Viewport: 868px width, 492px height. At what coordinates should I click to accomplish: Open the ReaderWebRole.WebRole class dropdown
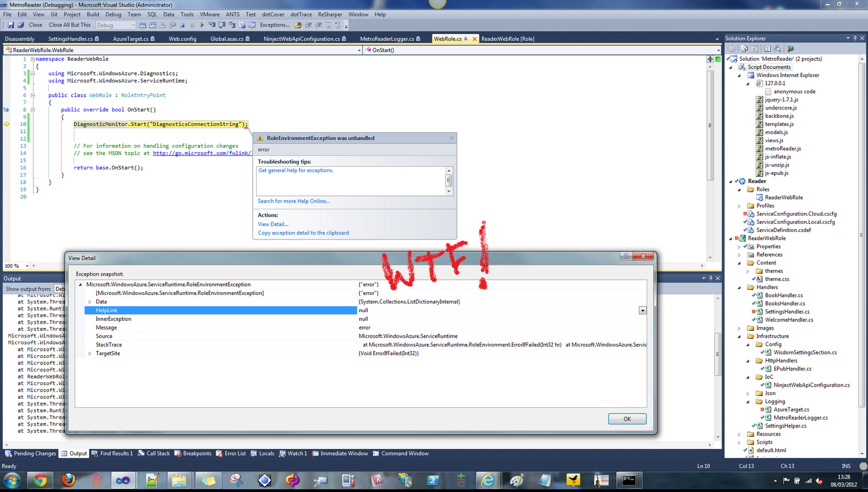(359, 50)
